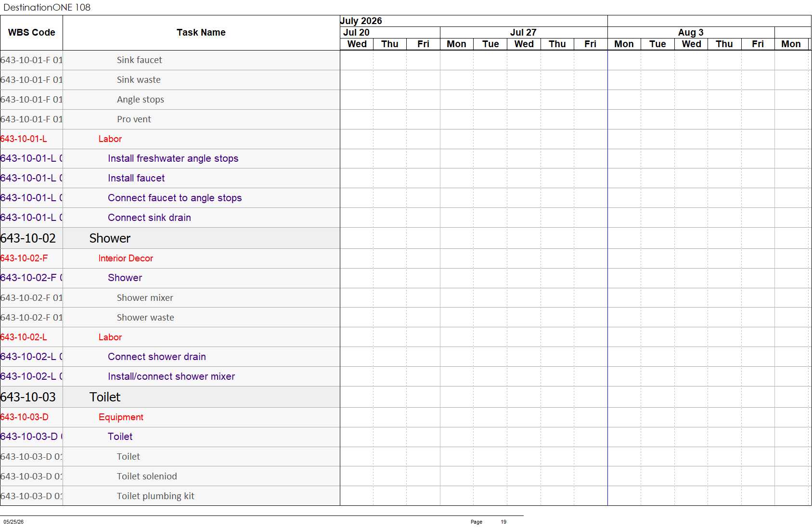Click the WBS Code column header

[31, 33]
